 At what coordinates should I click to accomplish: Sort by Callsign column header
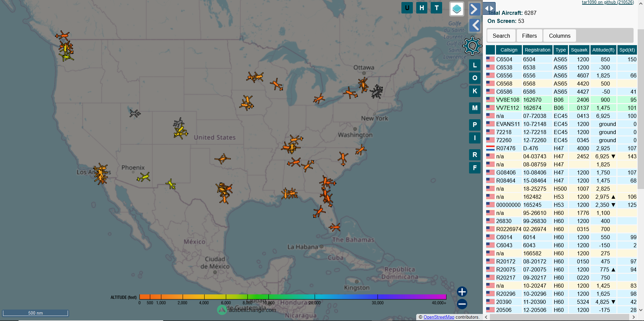509,50
